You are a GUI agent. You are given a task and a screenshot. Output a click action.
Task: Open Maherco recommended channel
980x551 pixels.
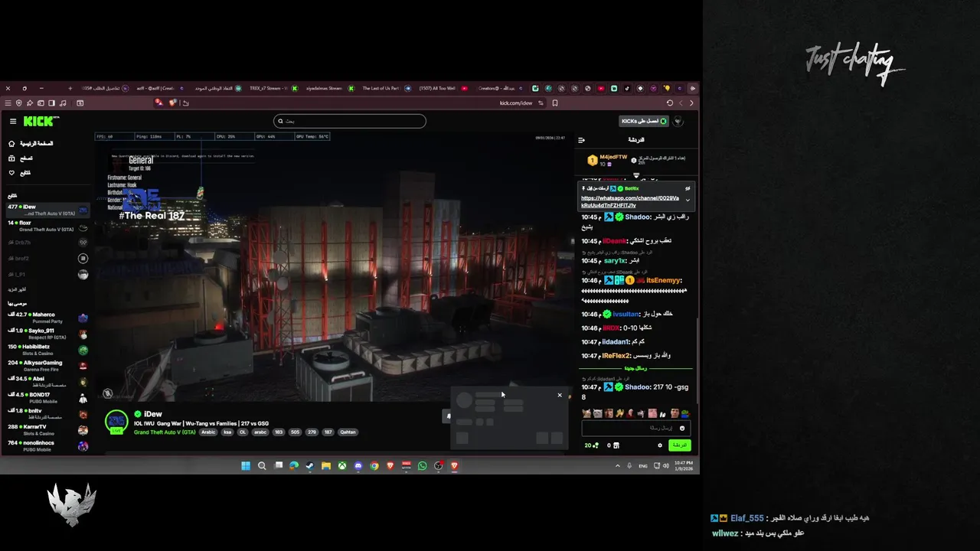point(47,318)
